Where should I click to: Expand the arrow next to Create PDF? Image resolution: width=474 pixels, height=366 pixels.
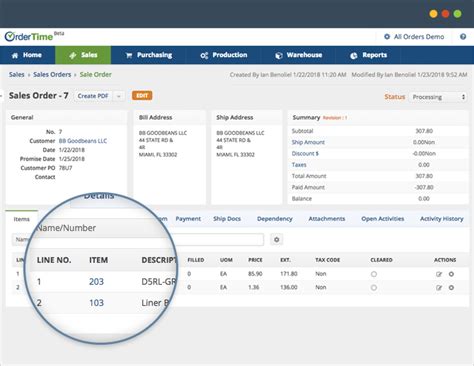(x=118, y=96)
